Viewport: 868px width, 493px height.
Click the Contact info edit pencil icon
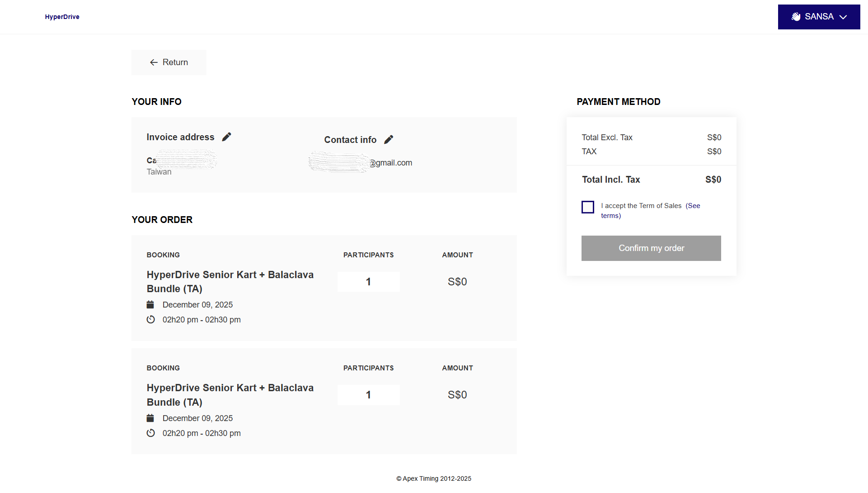click(x=389, y=140)
